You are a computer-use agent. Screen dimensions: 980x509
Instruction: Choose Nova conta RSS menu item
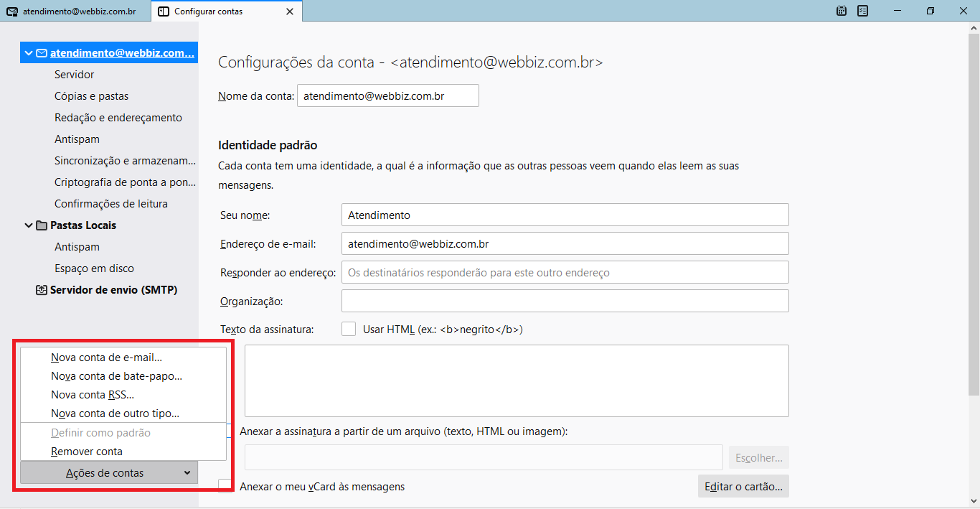pyautogui.click(x=93, y=394)
